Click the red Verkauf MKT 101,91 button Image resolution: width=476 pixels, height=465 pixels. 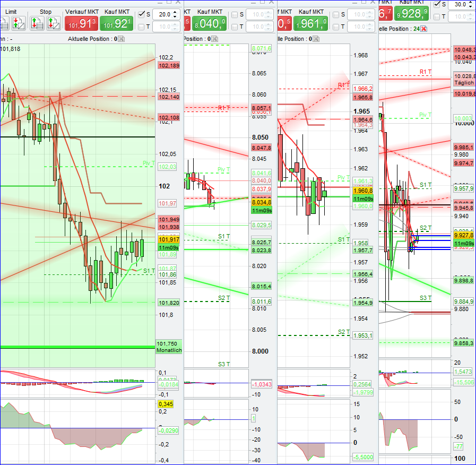coord(81,23)
